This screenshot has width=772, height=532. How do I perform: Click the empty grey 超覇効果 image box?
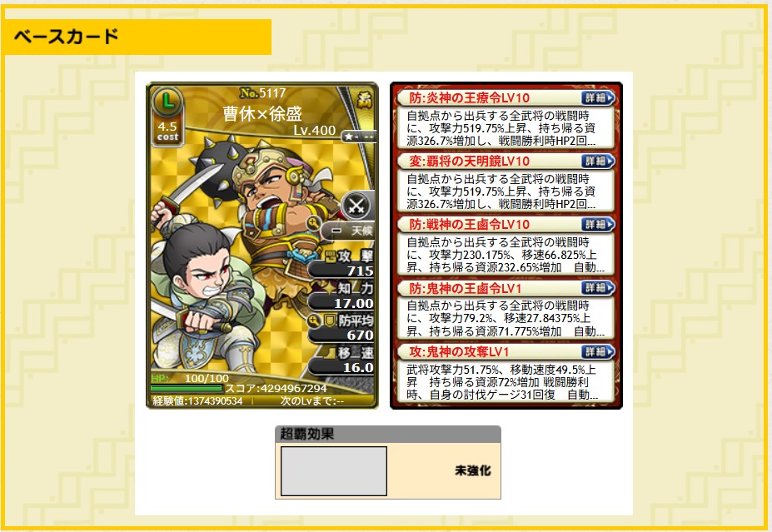[x=334, y=471]
